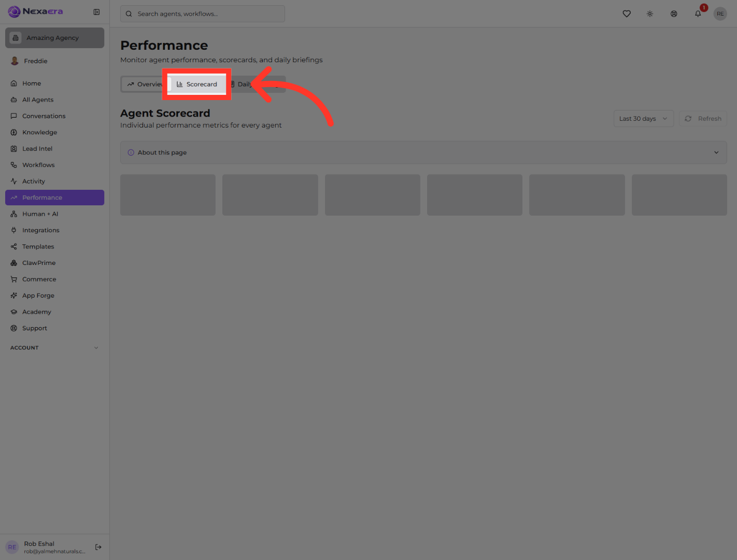
Task: Switch to the Scorecard tab
Action: (197, 85)
